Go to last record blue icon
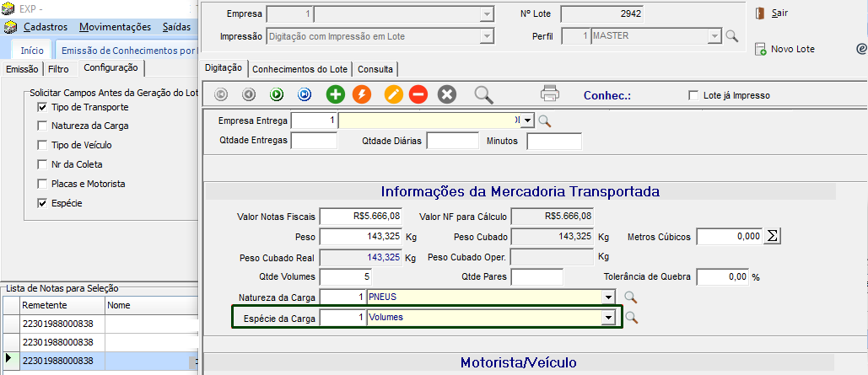Viewport: 868px width, 375px height. point(305,94)
